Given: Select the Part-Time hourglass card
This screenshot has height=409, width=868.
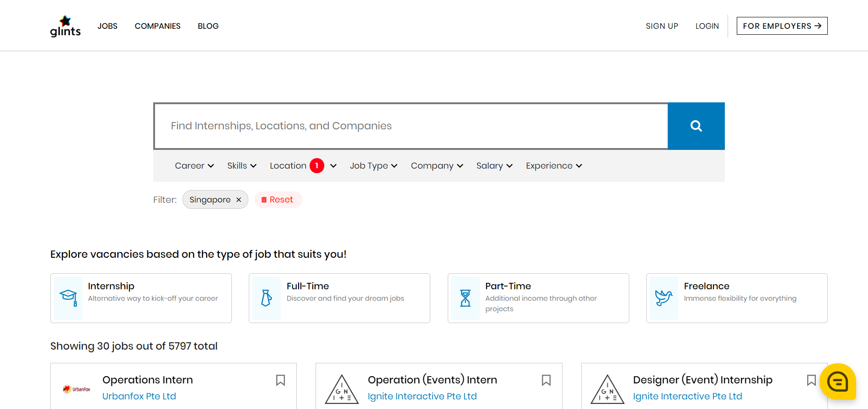Looking at the screenshot, I should [538, 298].
